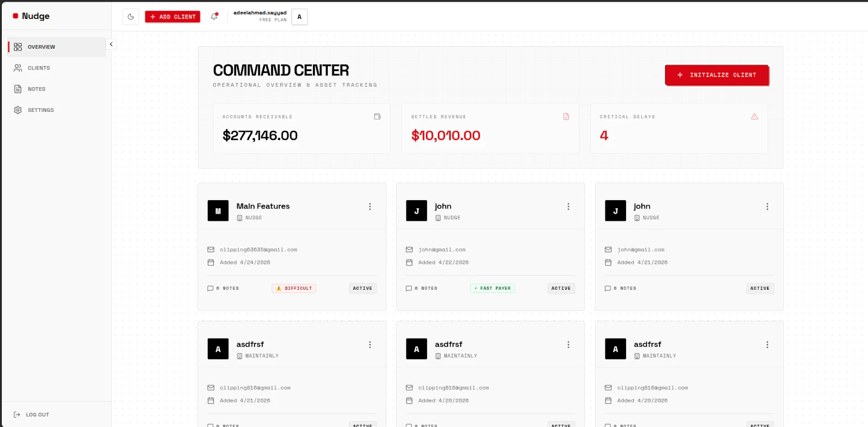Toggle dark mode with the moon icon
Viewport: 868px width, 427px height.
131,17
